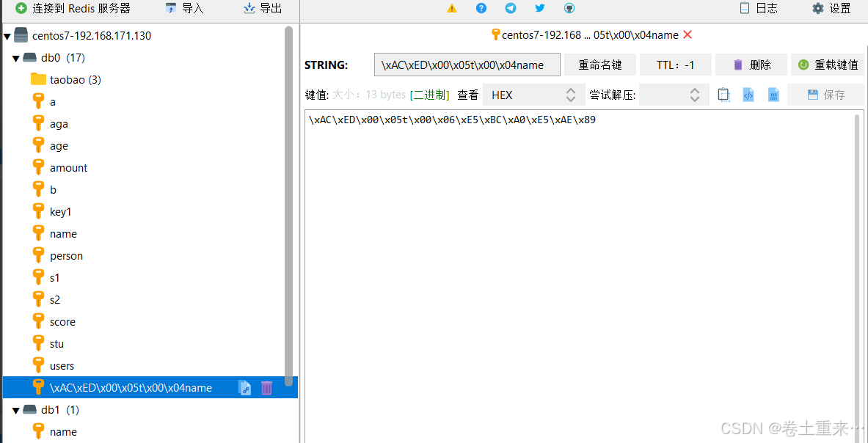The image size is (868, 443).
Task: Open the decompression dropdown
Action: [x=674, y=95]
